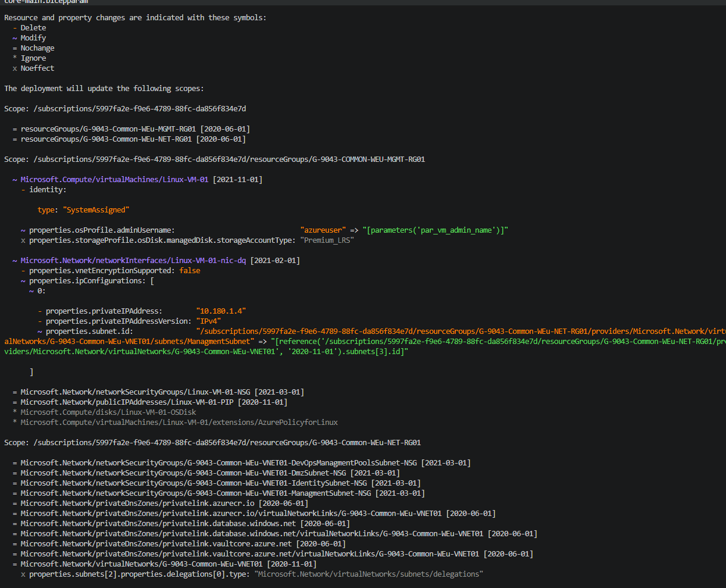The width and height of the screenshot is (726, 588).
Task: Click the DmzSubnet-NSG resource line
Action: click(x=206, y=473)
